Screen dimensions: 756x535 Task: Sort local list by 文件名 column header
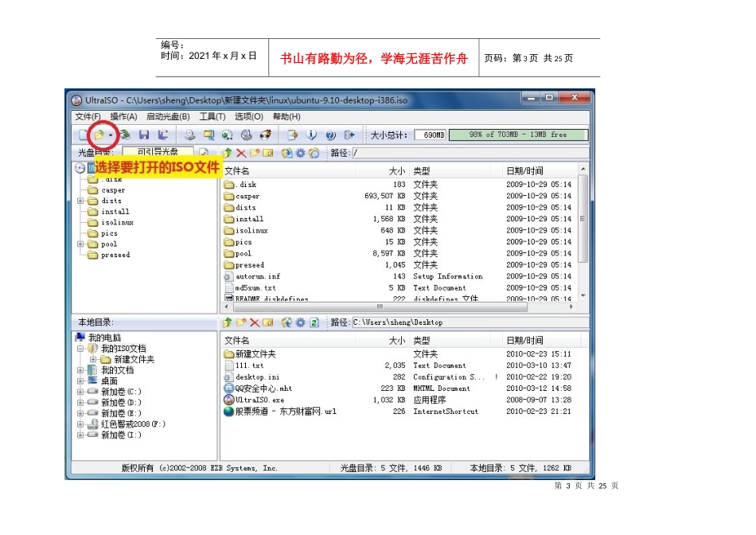(x=288, y=341)
